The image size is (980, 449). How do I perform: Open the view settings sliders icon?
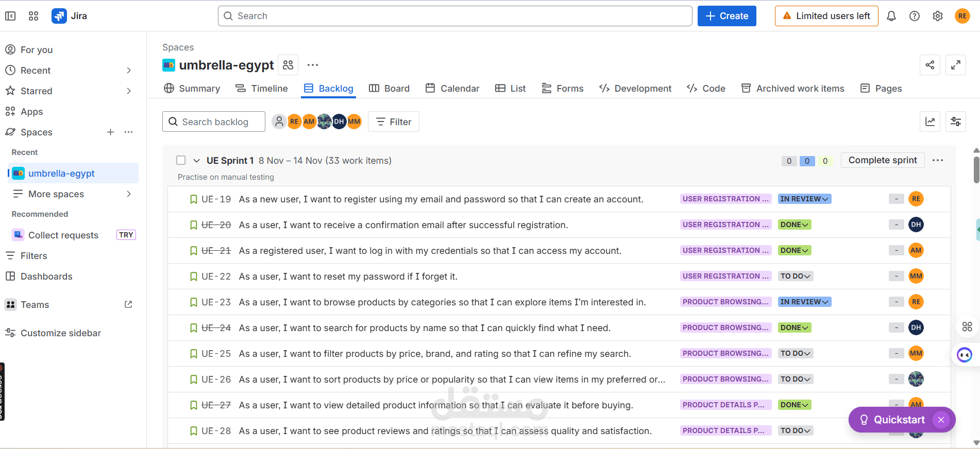(x=955, y=122)
